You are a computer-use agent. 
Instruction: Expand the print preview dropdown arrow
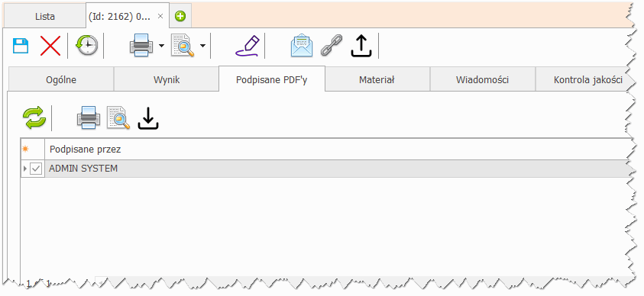pos(202,46)
